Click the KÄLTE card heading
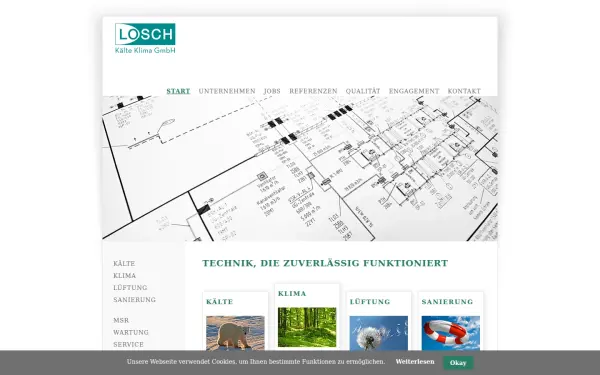 [x=220, y=302]
